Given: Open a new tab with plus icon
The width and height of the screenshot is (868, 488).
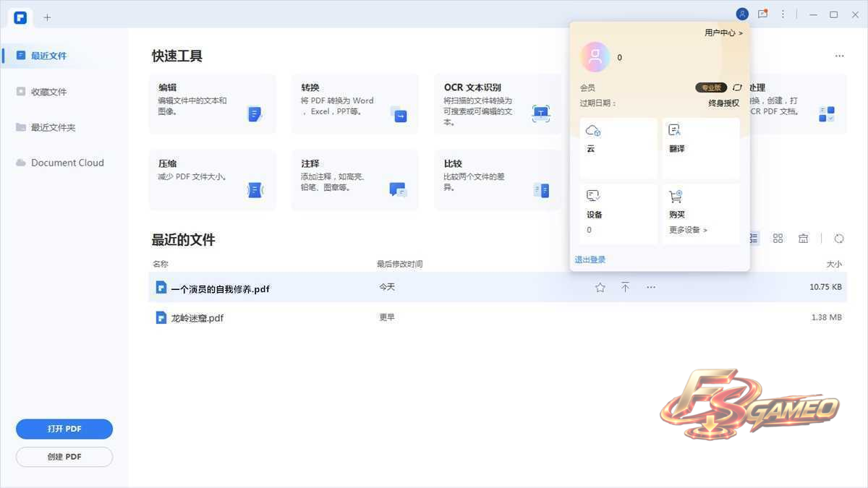Looking at the screenshot, I should point(47,17).
